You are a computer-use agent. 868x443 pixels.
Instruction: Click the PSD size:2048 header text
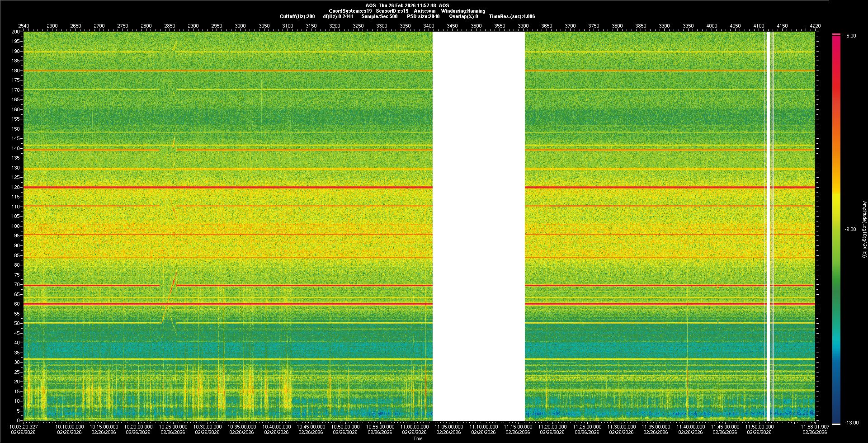click(423, 16)
